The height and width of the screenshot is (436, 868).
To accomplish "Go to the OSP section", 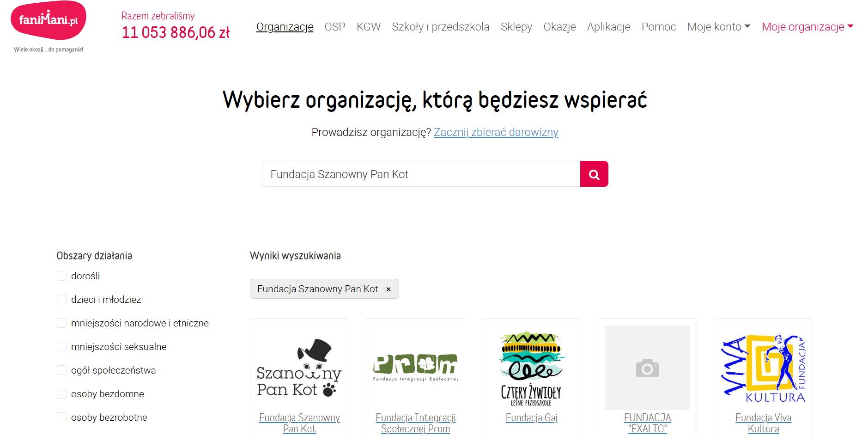I will [x=335, y=27].
